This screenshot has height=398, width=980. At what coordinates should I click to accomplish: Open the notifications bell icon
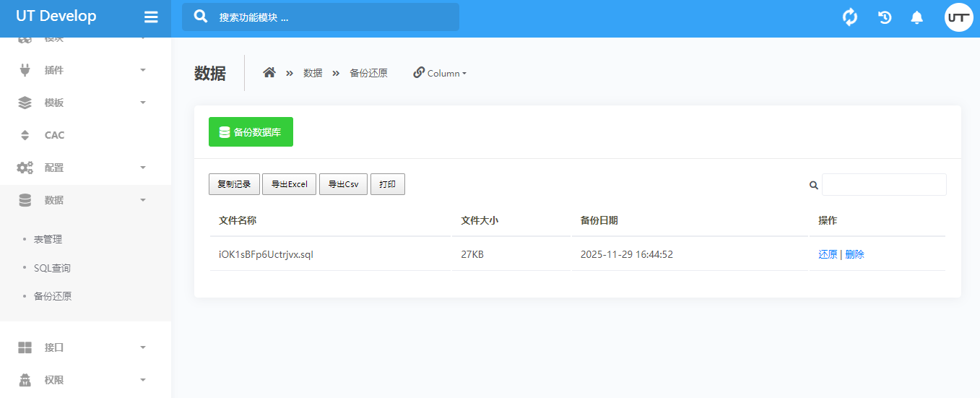pos(916,17)
